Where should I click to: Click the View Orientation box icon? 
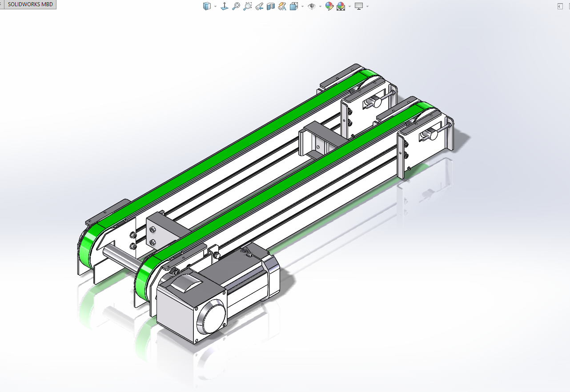pos(293,6)
